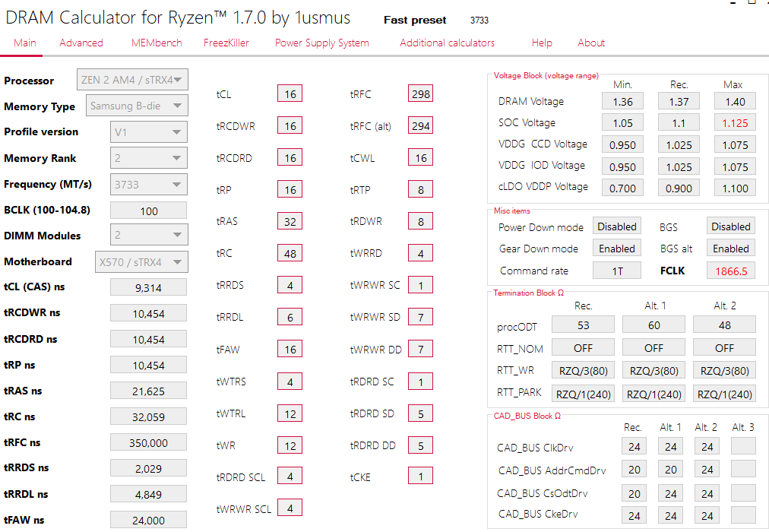Click the RTT_WR Alt. 1 RZQ/3(80) box
Viewport: 769px width, 532px height.
click(x=653, y=370)
